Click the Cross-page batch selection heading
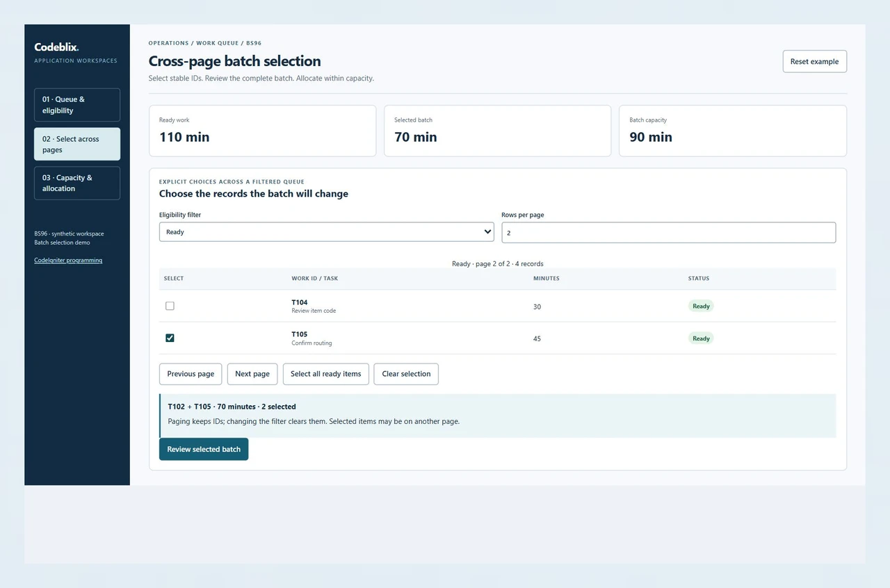Screen dimensions: 890x588 click(x=235, y=61)
